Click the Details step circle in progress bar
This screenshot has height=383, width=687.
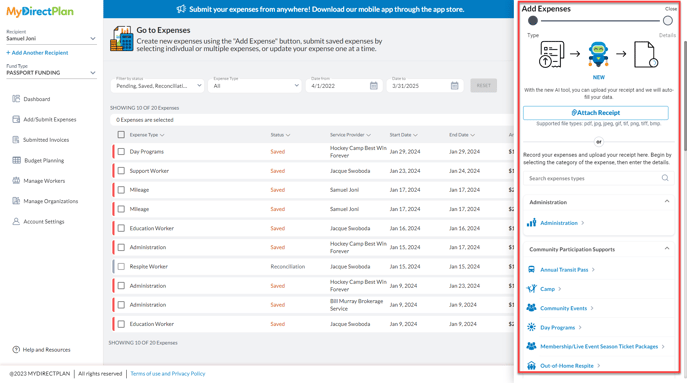click(x=668, y=20)
